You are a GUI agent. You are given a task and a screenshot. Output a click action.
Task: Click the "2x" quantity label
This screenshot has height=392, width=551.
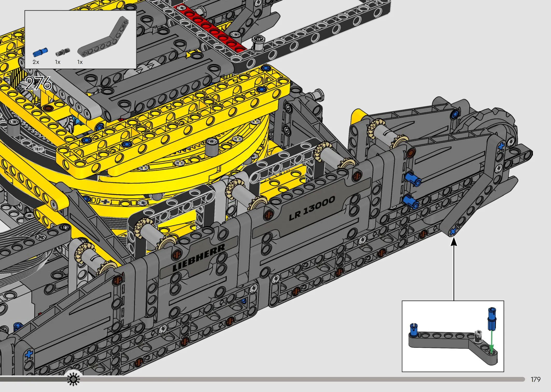tap(36, 62)
